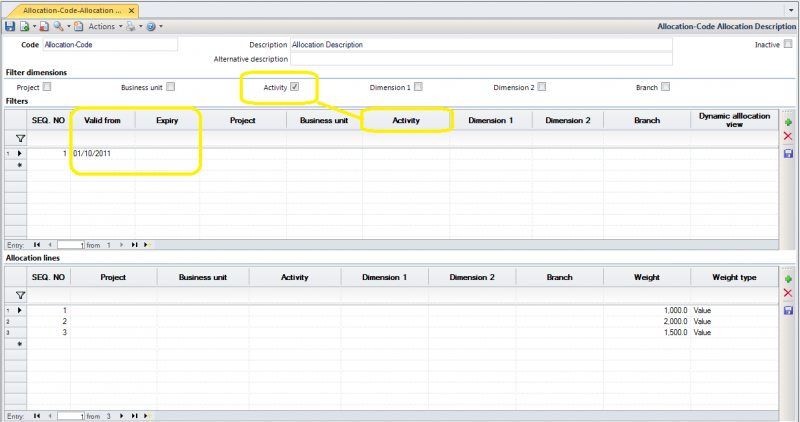This screenshot has height=422, width=800.
Task: Go to last entry in Filters navigator
Action: tap(134, 245)
